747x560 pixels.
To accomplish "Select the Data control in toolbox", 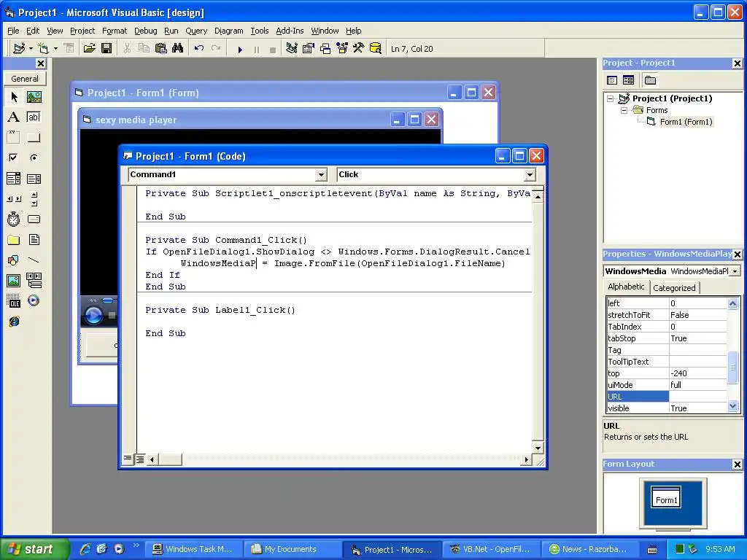I will (34, 281).
